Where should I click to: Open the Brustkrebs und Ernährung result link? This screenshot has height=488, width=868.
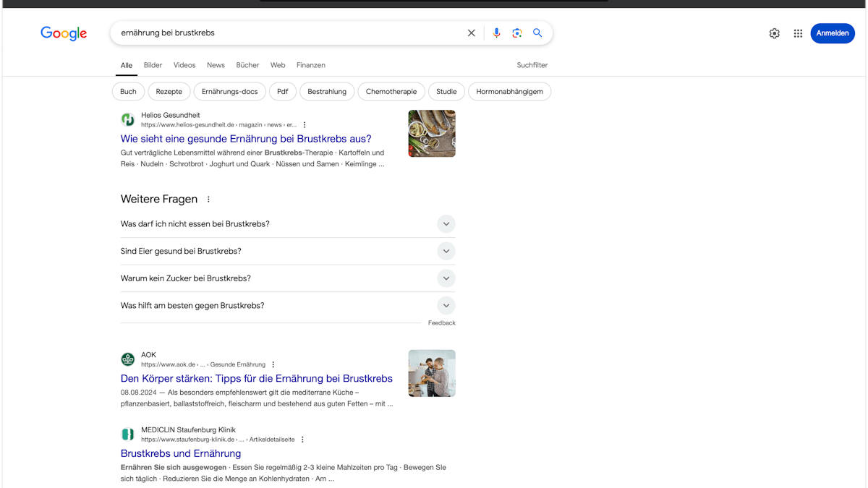tap(180, 453)
